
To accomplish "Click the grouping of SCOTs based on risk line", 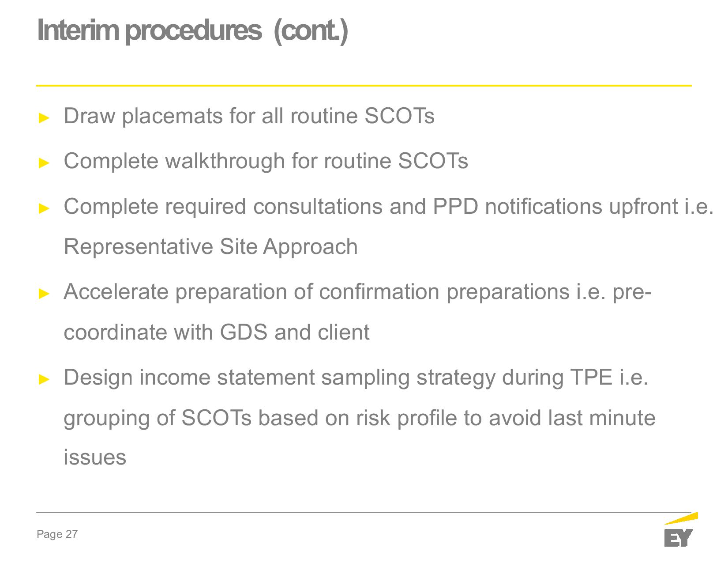I will click(360, 418).
